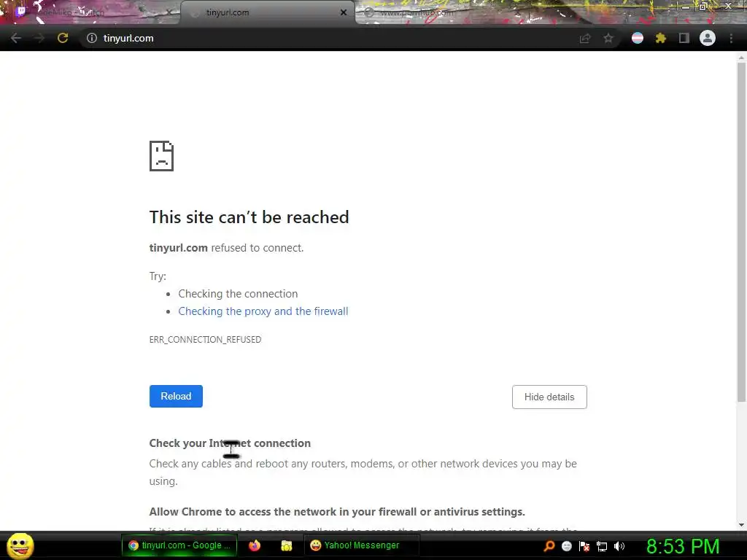
Task: Click the round white face tray icon
Action: (566, 546)
